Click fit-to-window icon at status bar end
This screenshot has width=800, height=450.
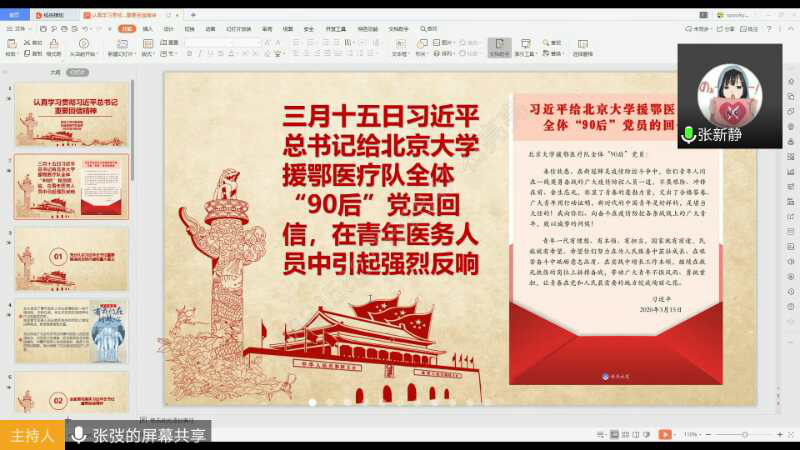[x=791, y=434]
